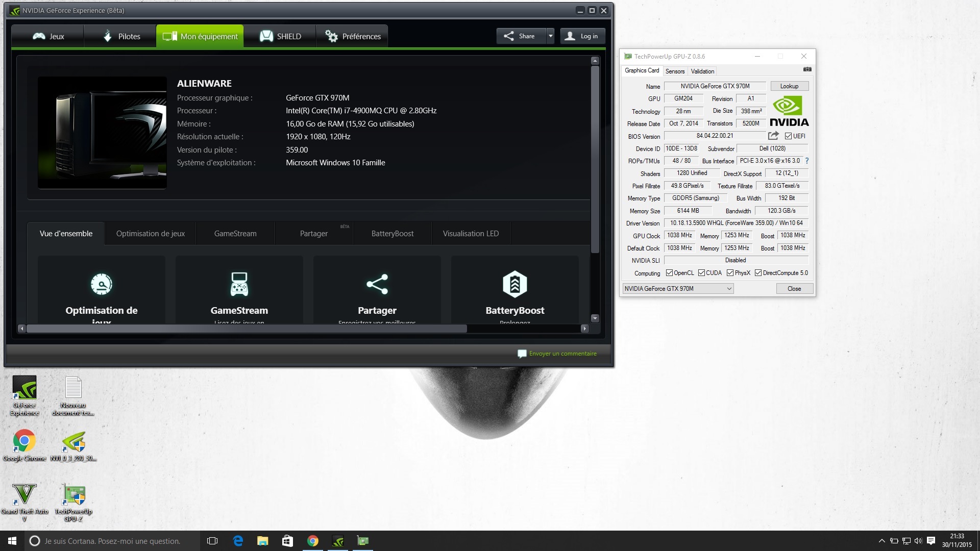Click the BIOS save/export arrow icon
This screenshot has height=551, width=980.
(773, 136)
